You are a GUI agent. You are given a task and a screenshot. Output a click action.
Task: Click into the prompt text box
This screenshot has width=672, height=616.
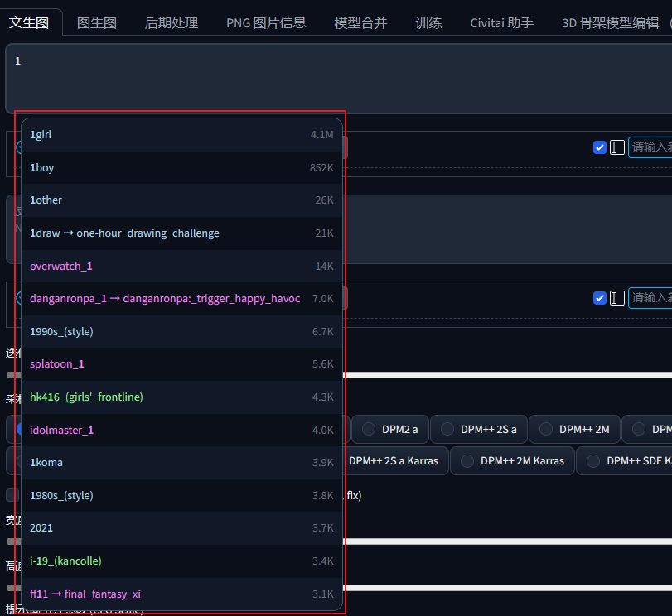(x=339, y=79)
